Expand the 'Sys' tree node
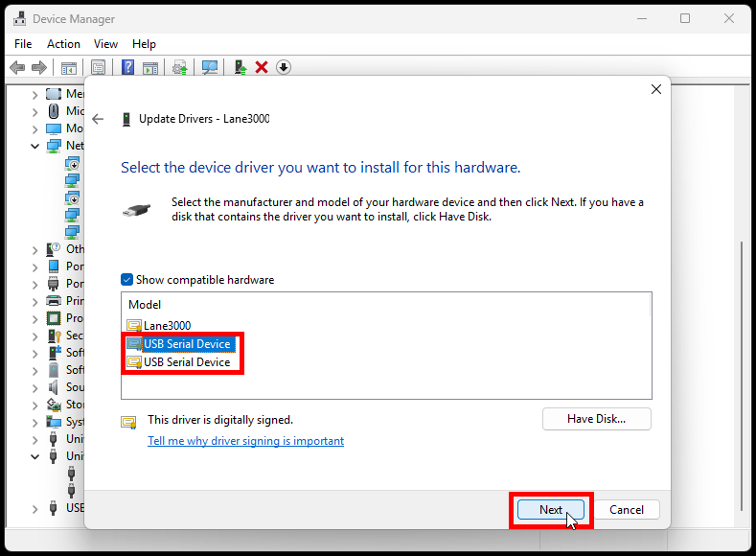Viewport: 756px width, 556px height. tap(34, 423)
